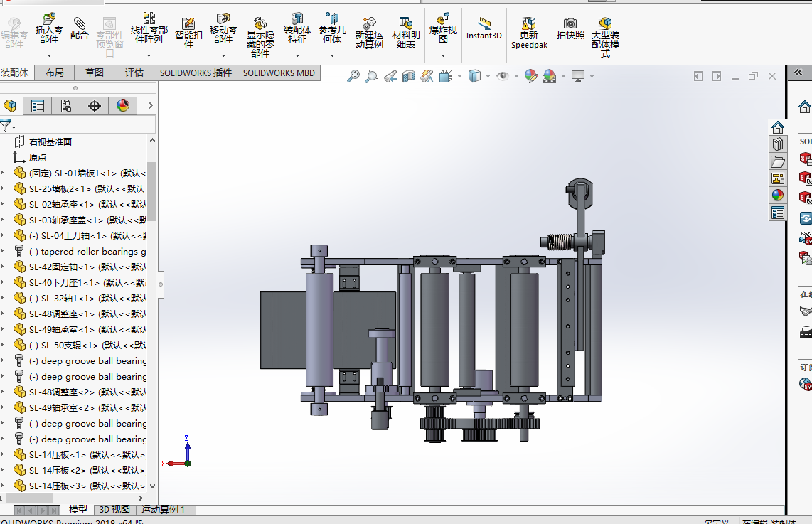Select tapered roller bearings tree item

pos(80,251)
